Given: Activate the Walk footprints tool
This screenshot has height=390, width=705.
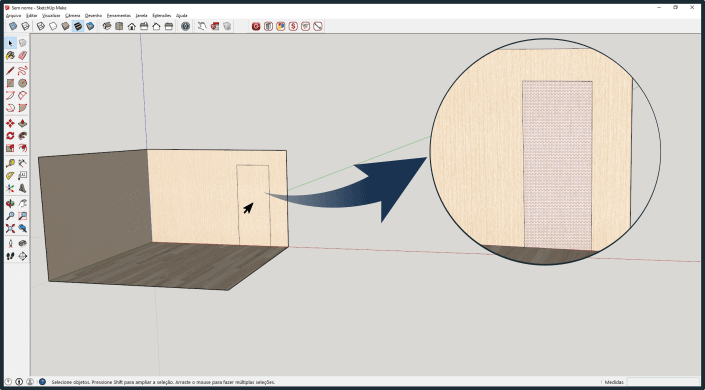Looking at the screenshot, I should [x=10, y=256].
